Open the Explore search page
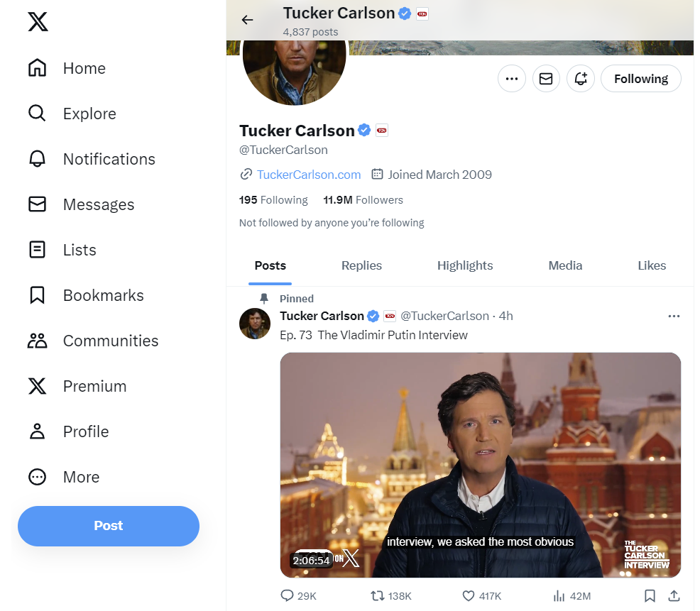 click(72, 114)
